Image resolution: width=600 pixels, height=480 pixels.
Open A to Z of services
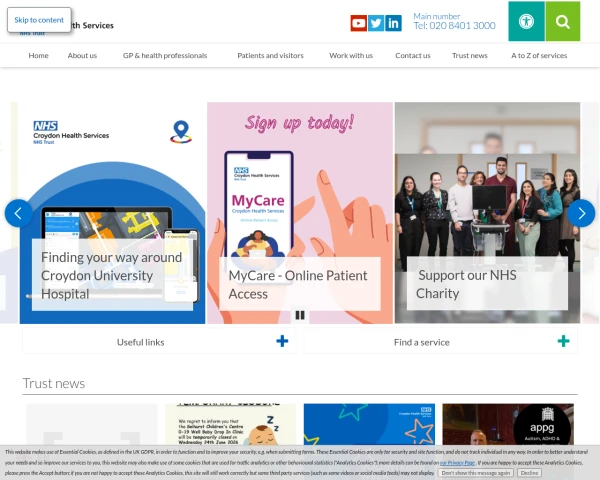[539, 56]
